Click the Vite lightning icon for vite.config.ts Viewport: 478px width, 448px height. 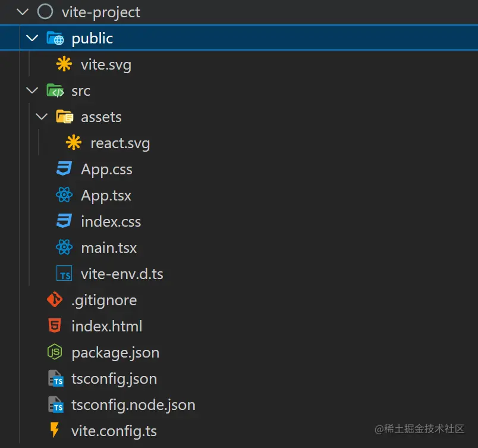[55, 430]
